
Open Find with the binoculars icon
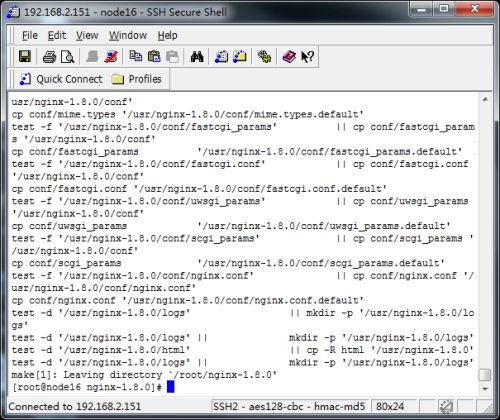(197, 57)
